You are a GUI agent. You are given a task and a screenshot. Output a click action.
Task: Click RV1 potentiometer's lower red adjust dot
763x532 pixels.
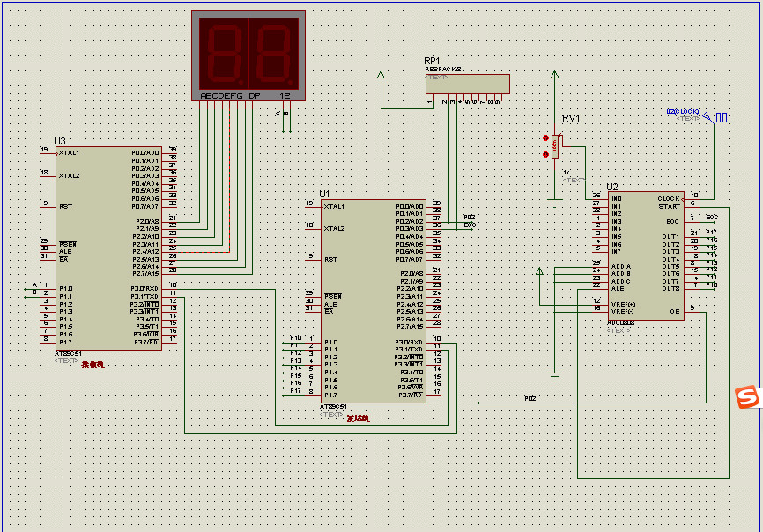545,154
